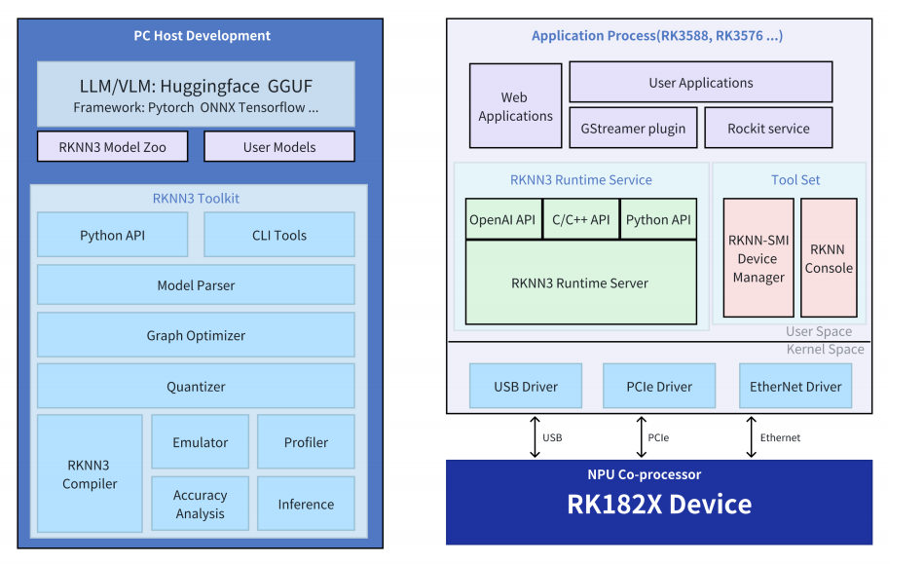Viewport: 924px width, 564px height.
Task: Click the PC Host Development title
Action: 202,35
